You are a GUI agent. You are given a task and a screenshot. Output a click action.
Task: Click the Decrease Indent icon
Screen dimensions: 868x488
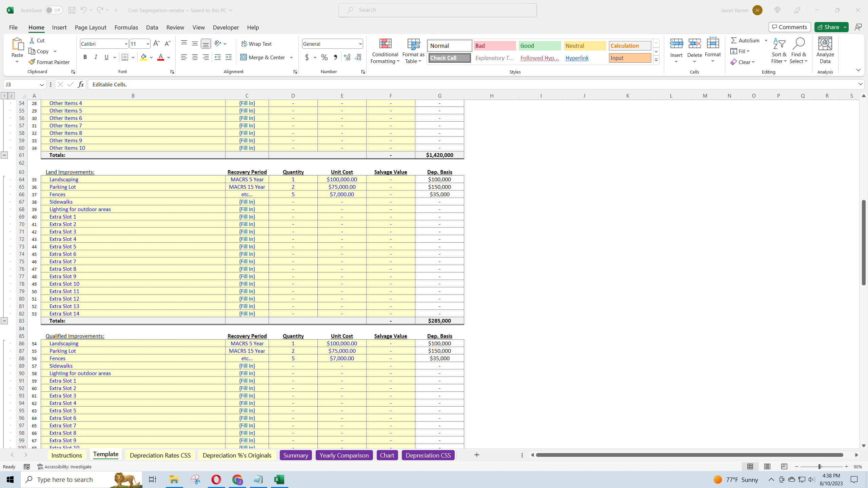pyautogui.click(x=218, y=57)
